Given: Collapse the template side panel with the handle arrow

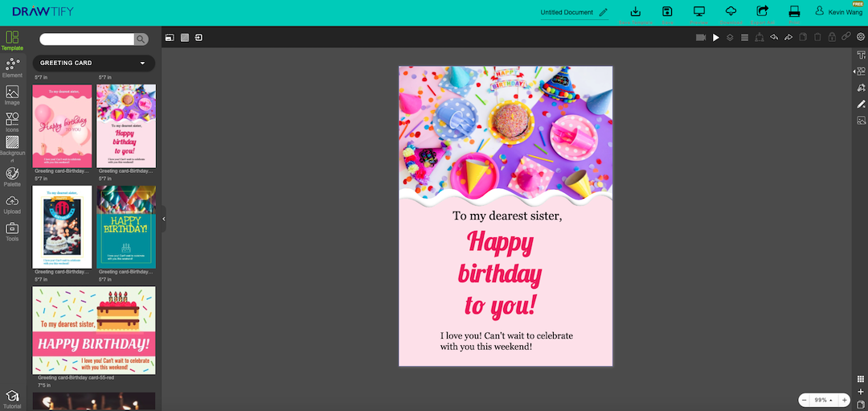Looking at the screenshot, I should [x=164, y=220].
